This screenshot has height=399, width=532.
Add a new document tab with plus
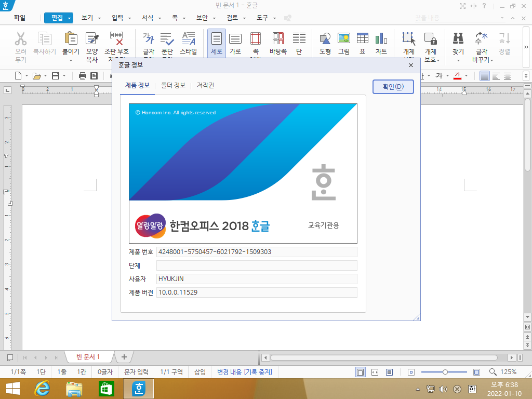(x=124, y=357)
